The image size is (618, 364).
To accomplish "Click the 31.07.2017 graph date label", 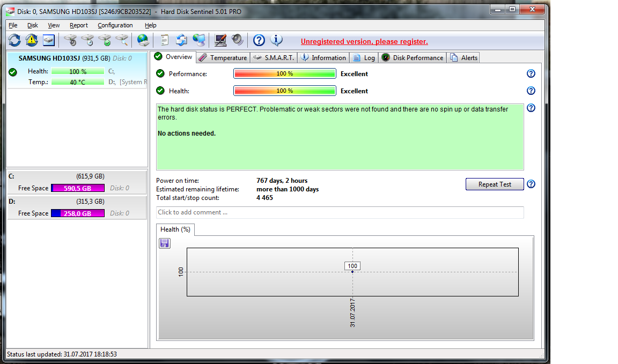I will pyautogui.click(x=352, y=313).
